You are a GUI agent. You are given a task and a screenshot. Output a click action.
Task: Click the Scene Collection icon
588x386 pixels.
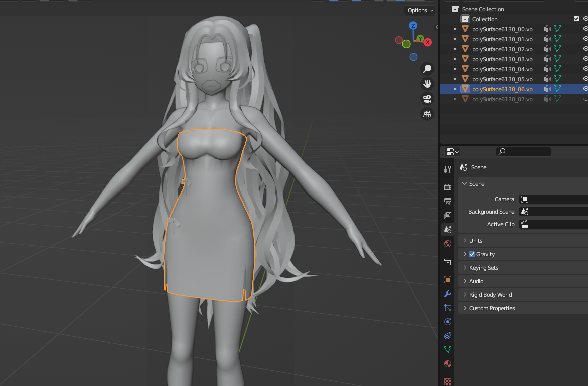click(x=455, y=9)
